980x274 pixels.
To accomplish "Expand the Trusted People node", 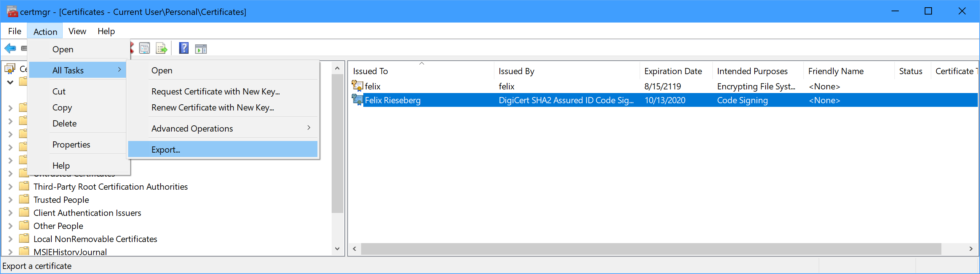I will pyautogui.click(x=11, y=200).
